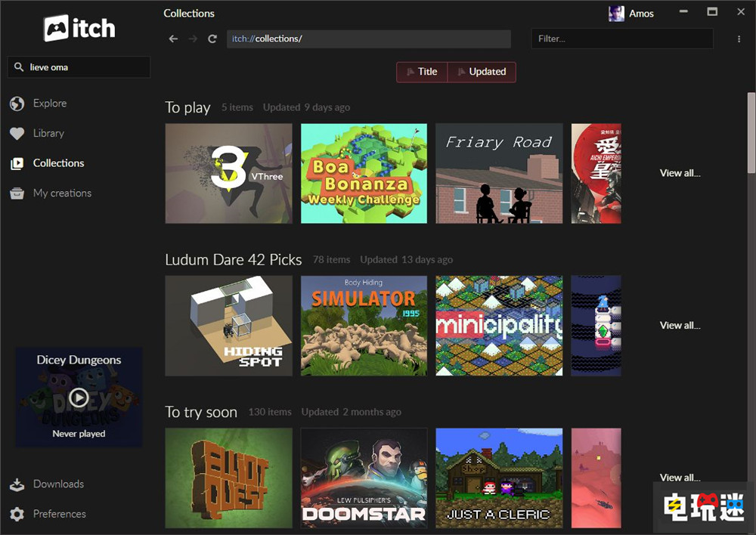Toggle the Updated sort direction arrow
Screen dimensions: 756x535
point(462,72)
